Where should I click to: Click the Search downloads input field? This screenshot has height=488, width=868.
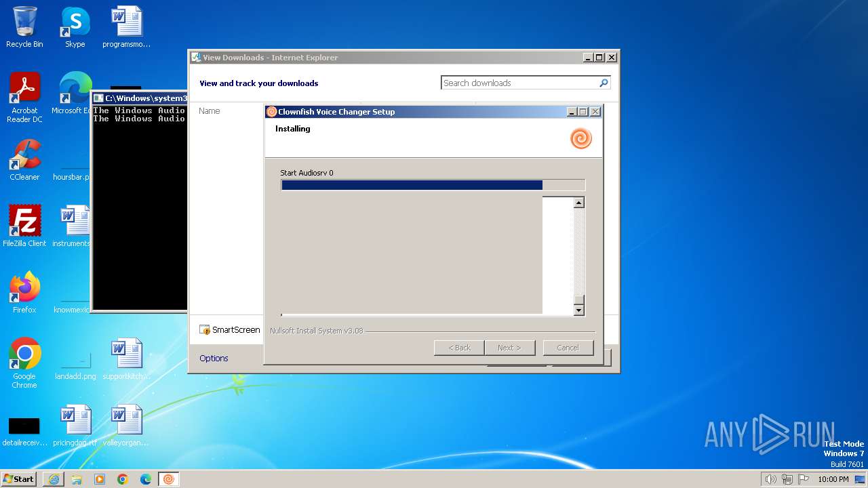519,83
